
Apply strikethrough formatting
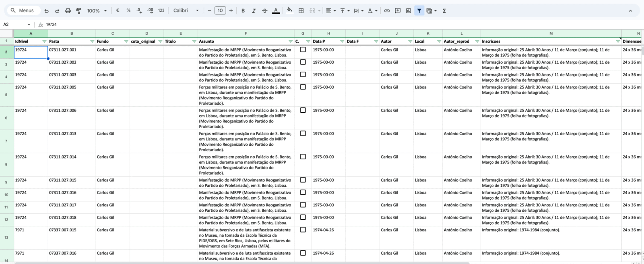[x=264, y=11]
